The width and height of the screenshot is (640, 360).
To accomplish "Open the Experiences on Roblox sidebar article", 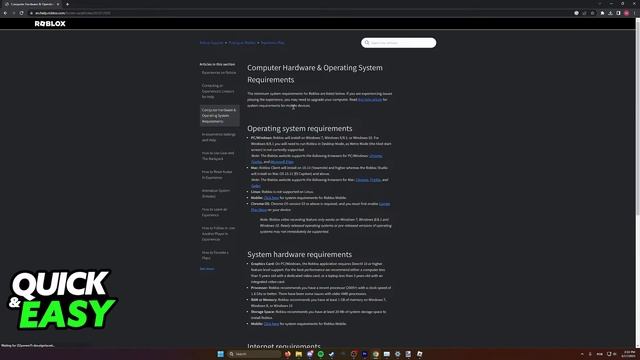I will (219, 73).
